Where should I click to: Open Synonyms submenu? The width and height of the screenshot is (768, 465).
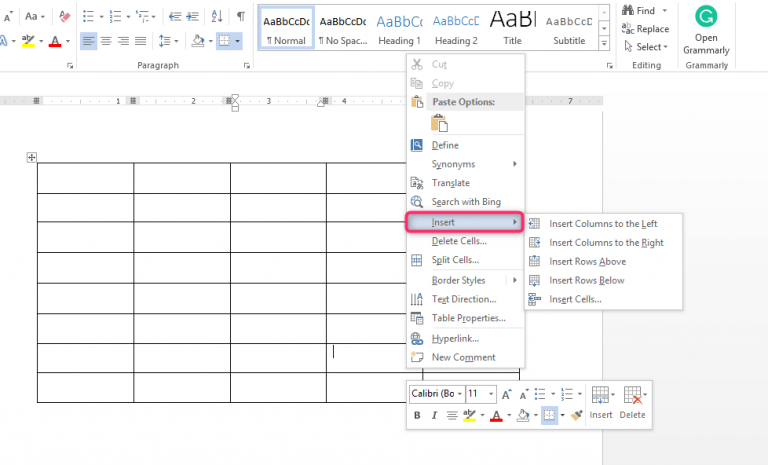coord(465,164)
